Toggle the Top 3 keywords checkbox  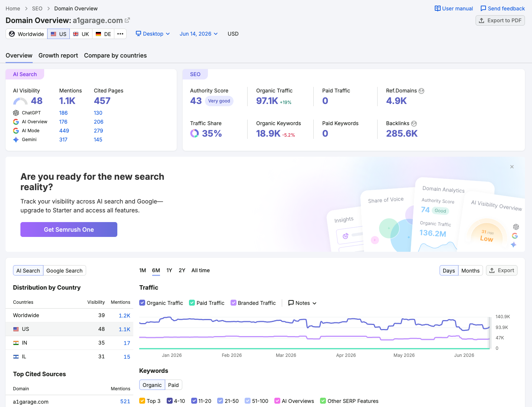[142, 401]
